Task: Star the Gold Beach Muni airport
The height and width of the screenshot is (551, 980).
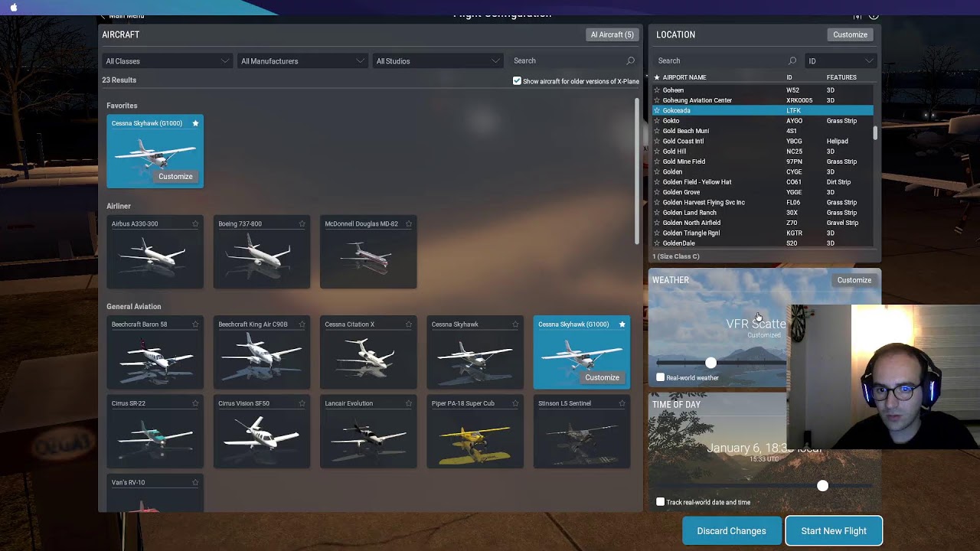Action: [x=656, y=131]
